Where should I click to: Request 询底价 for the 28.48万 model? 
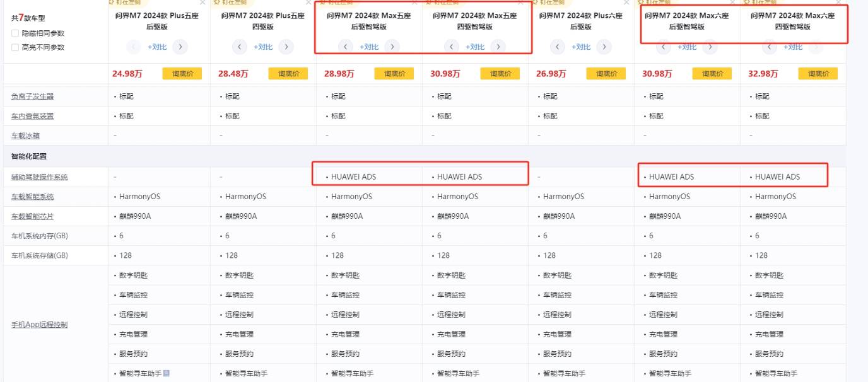[x=288, y=74]
